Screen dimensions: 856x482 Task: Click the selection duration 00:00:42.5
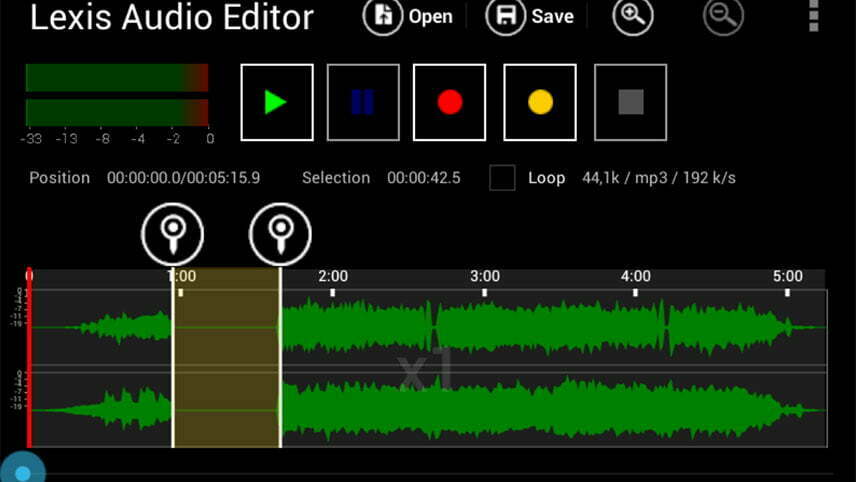[424, 178]
